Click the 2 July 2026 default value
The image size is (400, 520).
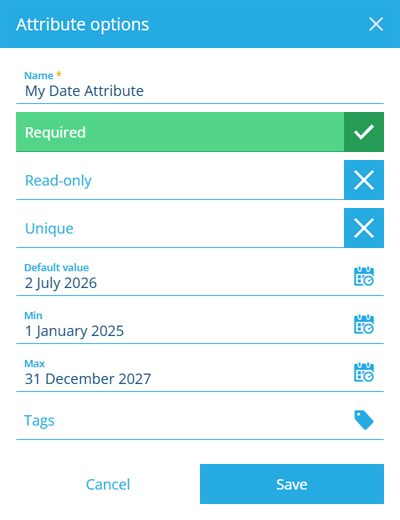click(61, 283)
